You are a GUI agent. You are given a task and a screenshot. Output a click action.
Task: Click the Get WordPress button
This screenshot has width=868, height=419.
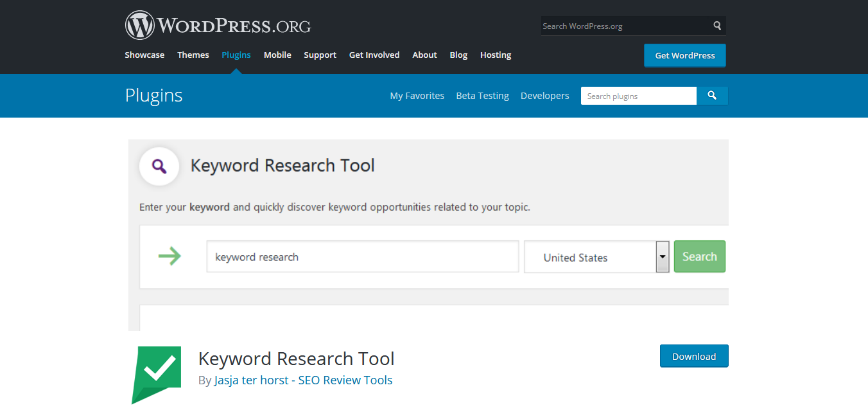pyautogui.click(x=684, y=55)
